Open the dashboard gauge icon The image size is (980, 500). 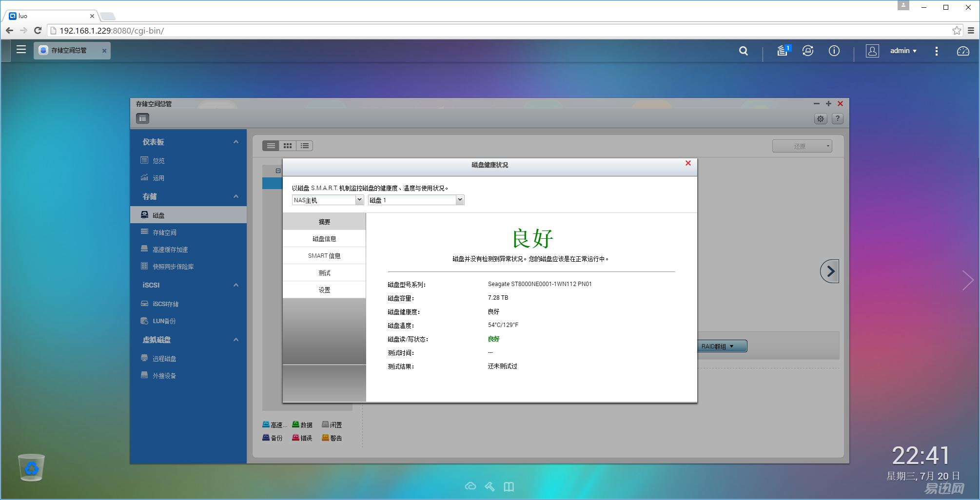962,51
